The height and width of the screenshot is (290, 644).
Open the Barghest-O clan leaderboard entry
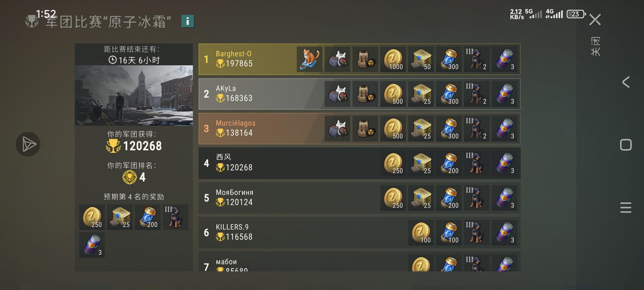coord(360,59)
